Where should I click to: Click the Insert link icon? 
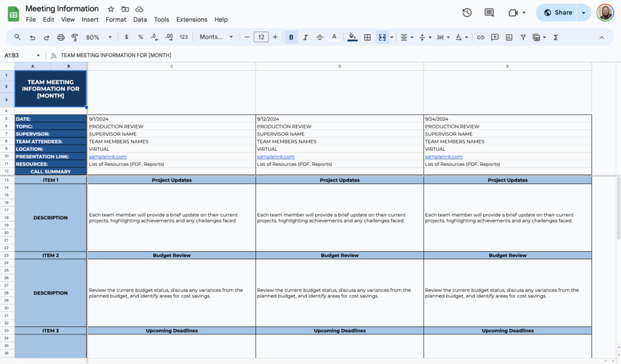[x=480, y=37]
